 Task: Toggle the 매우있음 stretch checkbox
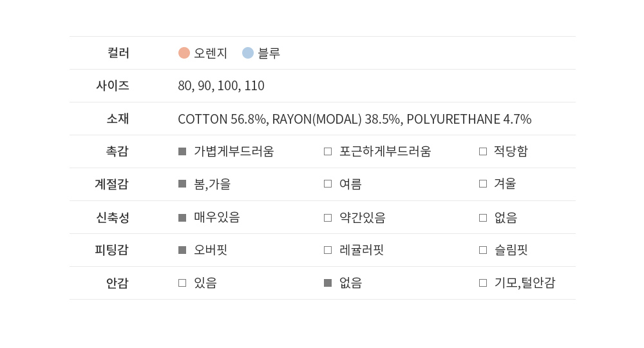182,217
